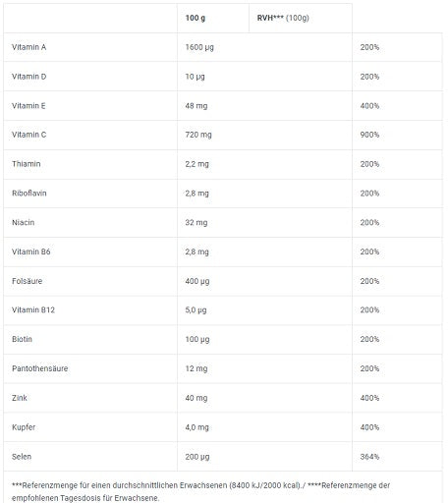Click the Vitamin D row label
The image size is (448, 503).
[x=28, y=77]
